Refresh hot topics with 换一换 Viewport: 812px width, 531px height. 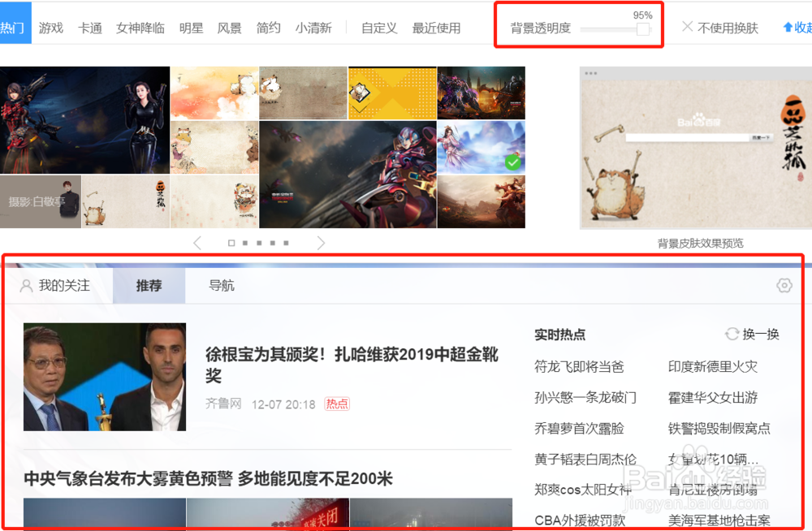point(761,335)
